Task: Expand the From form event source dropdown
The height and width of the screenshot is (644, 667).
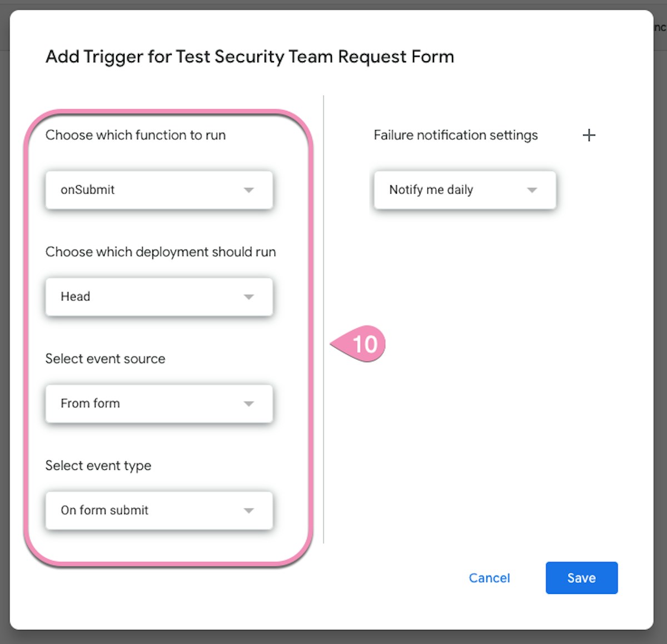Action: click(x=158, y=404)
